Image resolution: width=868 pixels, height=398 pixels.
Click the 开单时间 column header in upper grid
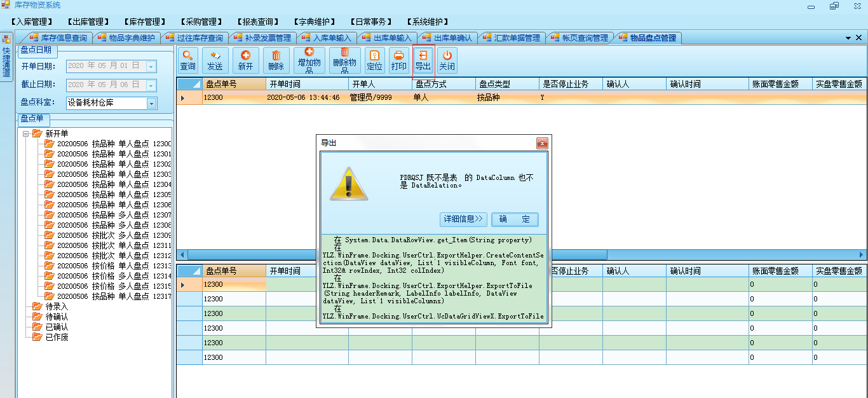(307, 84)
